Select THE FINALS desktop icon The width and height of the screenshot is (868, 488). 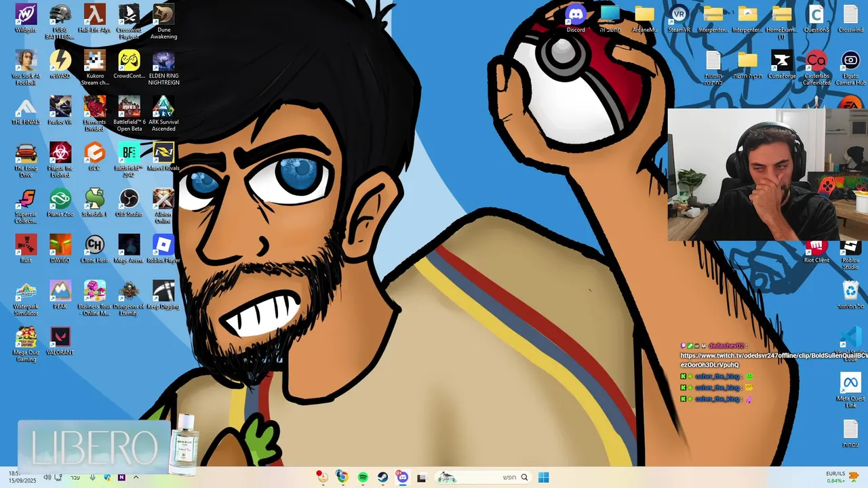26,110
